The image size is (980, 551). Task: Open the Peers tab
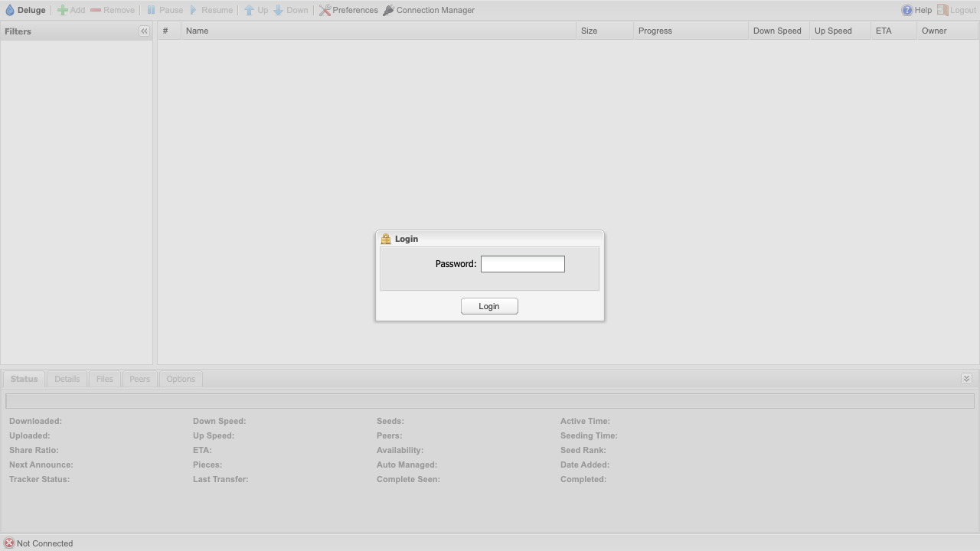click(x=139, y=379)
